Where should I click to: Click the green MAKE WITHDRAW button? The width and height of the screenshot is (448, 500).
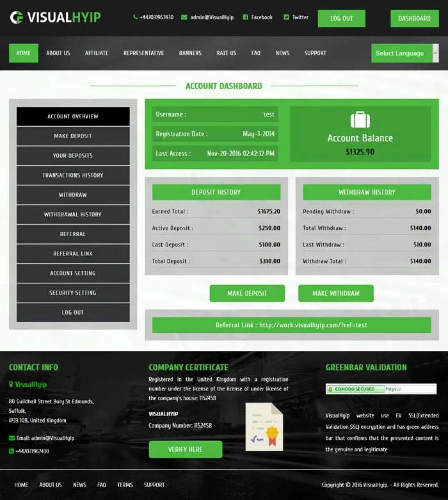click(x=336, y=293)
